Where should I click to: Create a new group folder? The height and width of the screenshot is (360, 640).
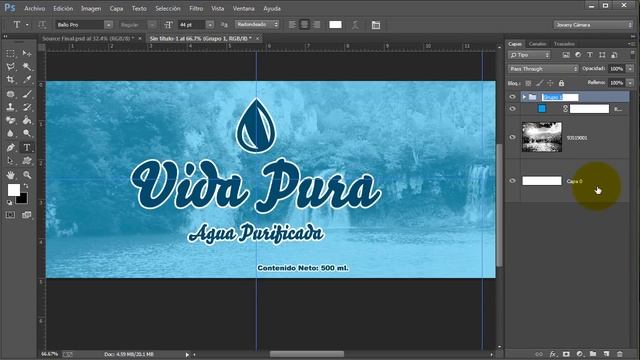coord(593,354)
